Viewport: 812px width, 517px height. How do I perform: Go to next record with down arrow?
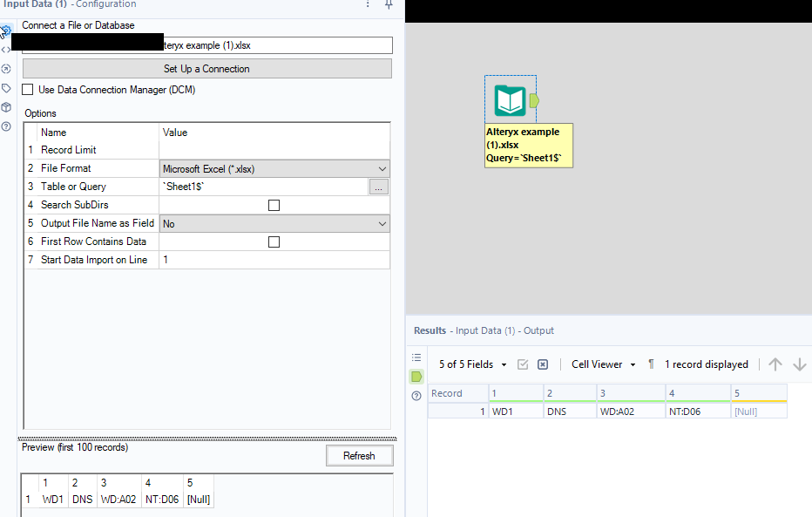pos(800,364)
